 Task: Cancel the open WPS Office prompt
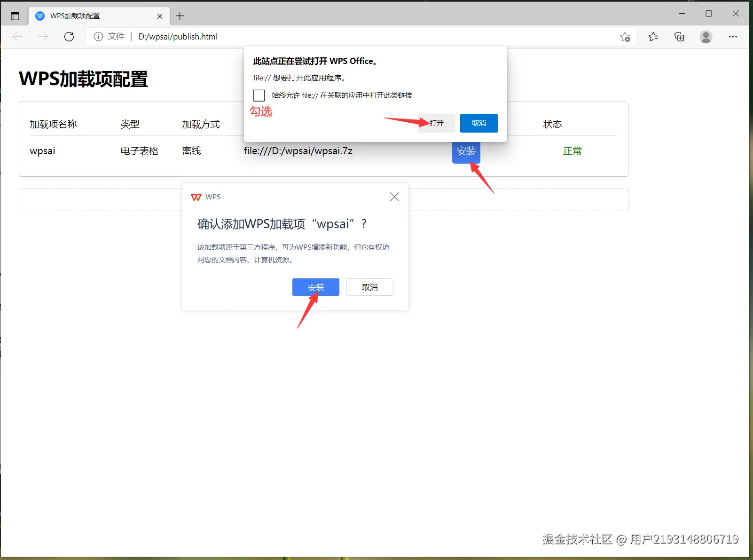479,123
